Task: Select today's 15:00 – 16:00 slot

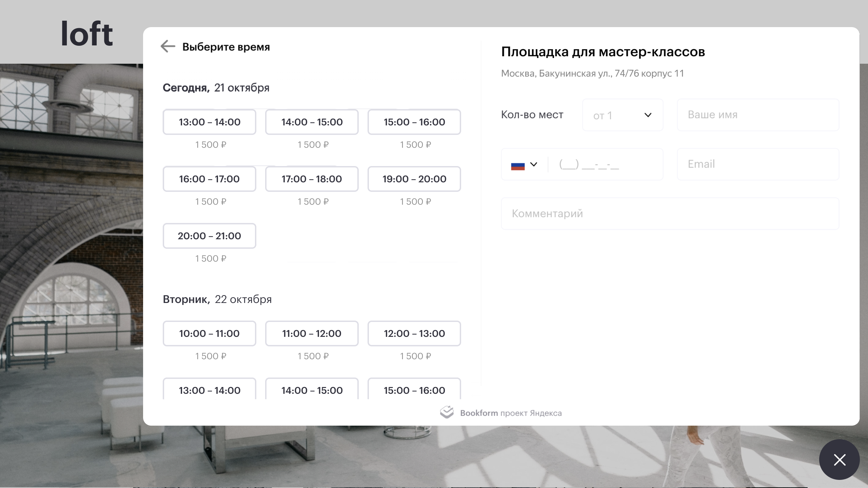Action: 414,122
